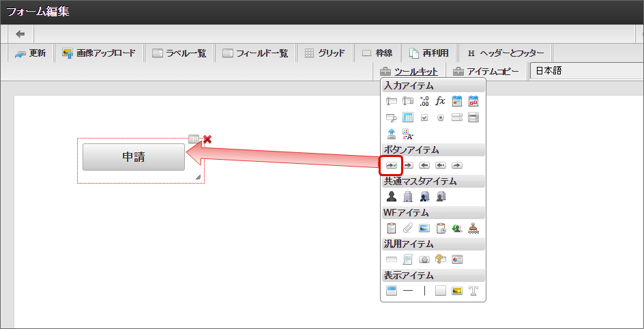This screenshot has width=644, height=329.
Task: Select the building with gray person icon
Action: tap(441, 197)
